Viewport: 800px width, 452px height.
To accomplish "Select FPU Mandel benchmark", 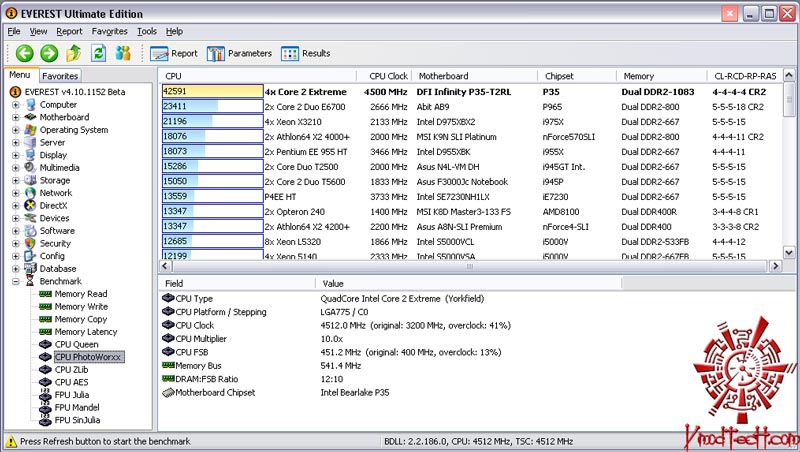I will 77,408.
